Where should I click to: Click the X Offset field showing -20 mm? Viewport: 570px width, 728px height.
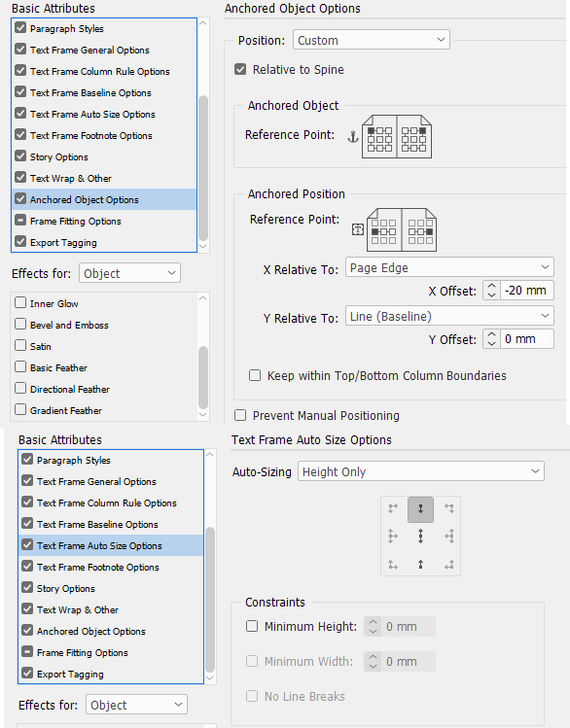527,291
